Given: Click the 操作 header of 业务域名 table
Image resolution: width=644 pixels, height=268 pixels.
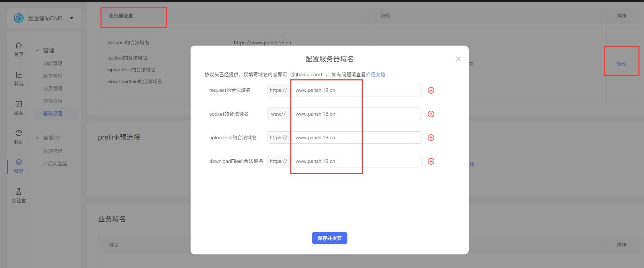Looking at the screenshot, I should (x=622, y=245).
